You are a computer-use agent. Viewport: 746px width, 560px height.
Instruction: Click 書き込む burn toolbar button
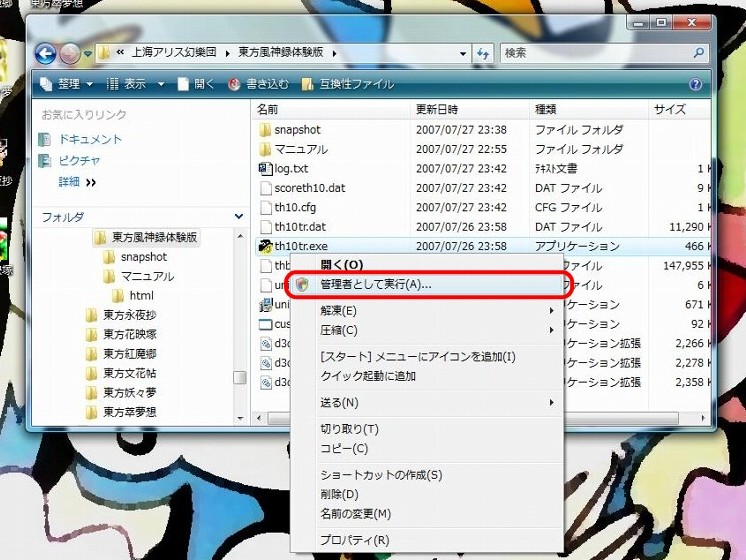point(259,84)
